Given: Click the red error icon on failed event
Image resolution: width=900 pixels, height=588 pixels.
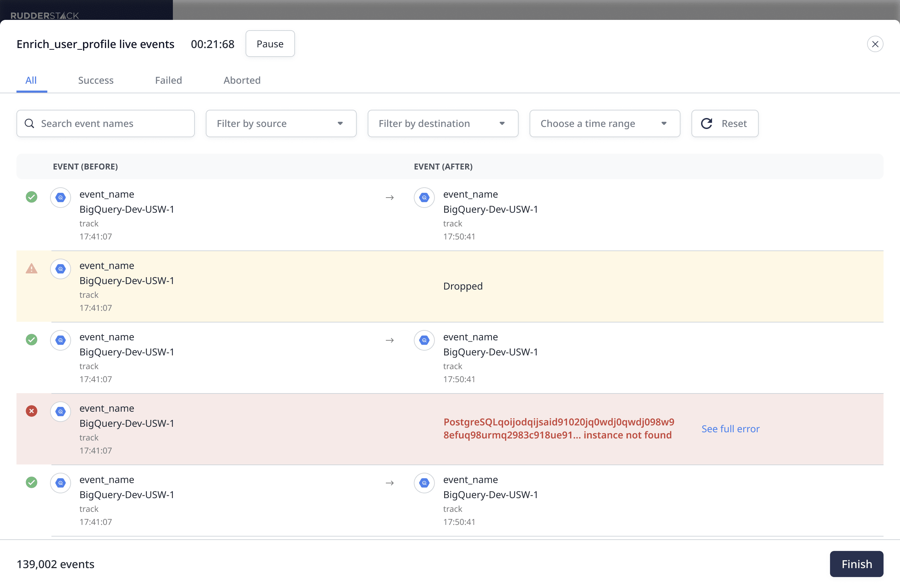Looking at the screenshot, I should (32, 411).
